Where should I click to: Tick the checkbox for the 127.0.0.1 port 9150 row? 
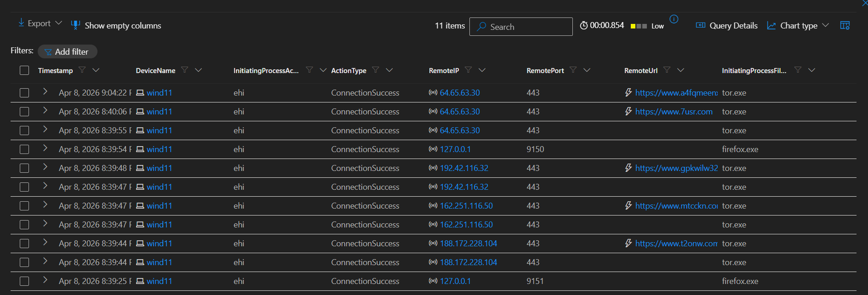coord(24,149)
